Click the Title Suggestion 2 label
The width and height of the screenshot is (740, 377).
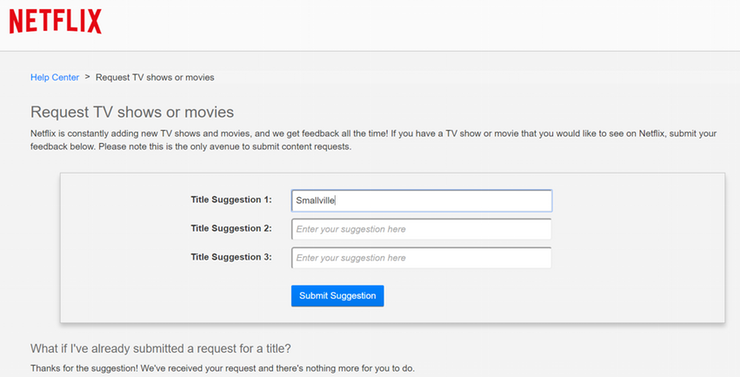point(231,228)
